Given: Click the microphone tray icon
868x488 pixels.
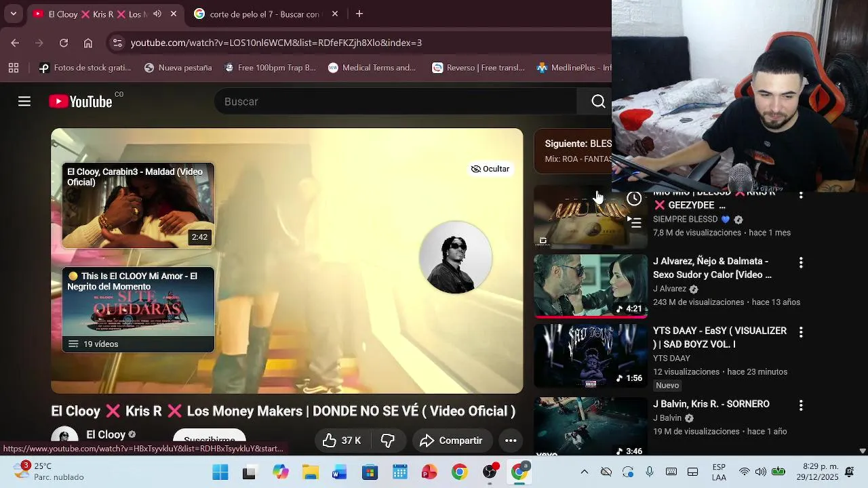Looking at the screenshot, I should [650, 472].
